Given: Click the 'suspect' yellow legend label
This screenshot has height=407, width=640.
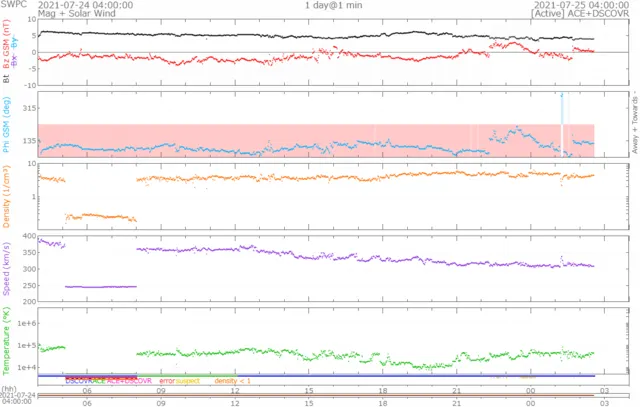Looking at the screenshot, I should click(188, 381).
